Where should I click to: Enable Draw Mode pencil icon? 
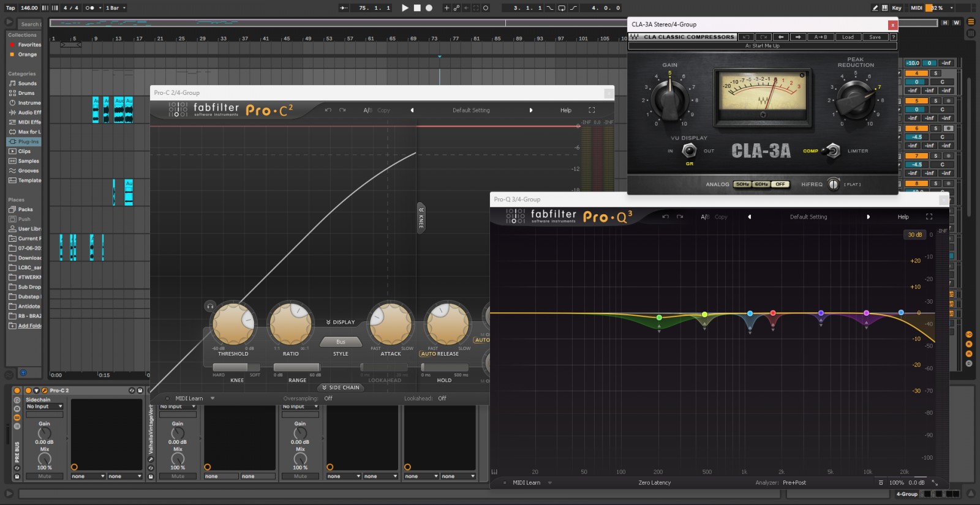pyautogui.click(x=875, y=8)
